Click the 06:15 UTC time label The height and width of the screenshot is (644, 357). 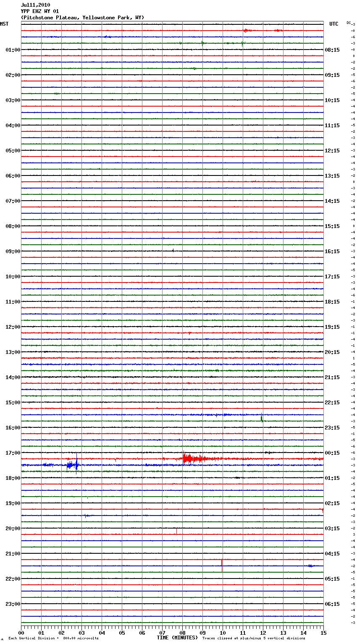(332, 604)
